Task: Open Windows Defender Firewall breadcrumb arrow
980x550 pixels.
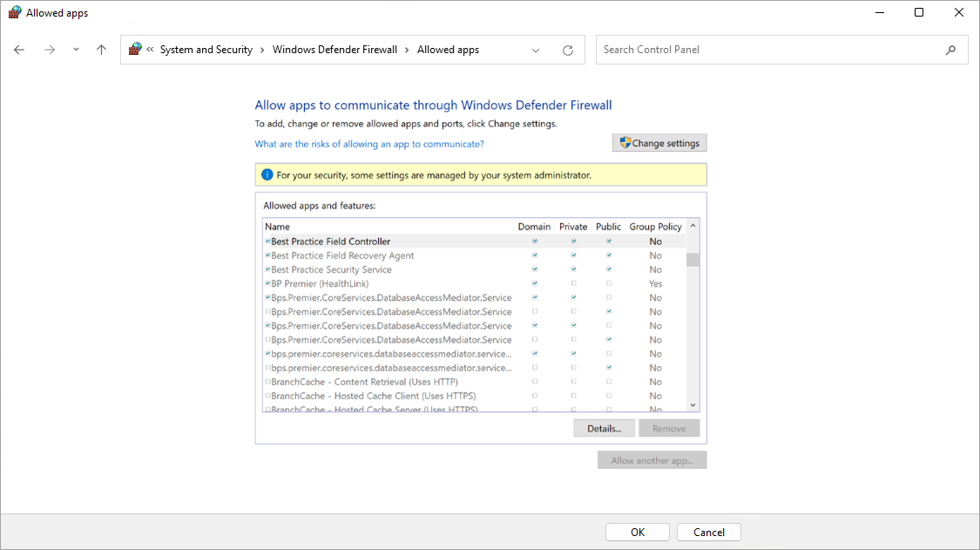Action: point(407,50)
